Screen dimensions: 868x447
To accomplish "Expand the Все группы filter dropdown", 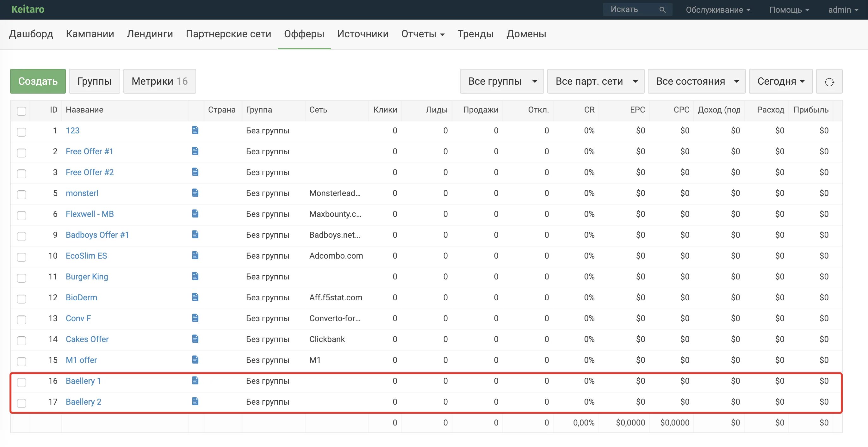I will pyautogui.click(x=502, y=82).
